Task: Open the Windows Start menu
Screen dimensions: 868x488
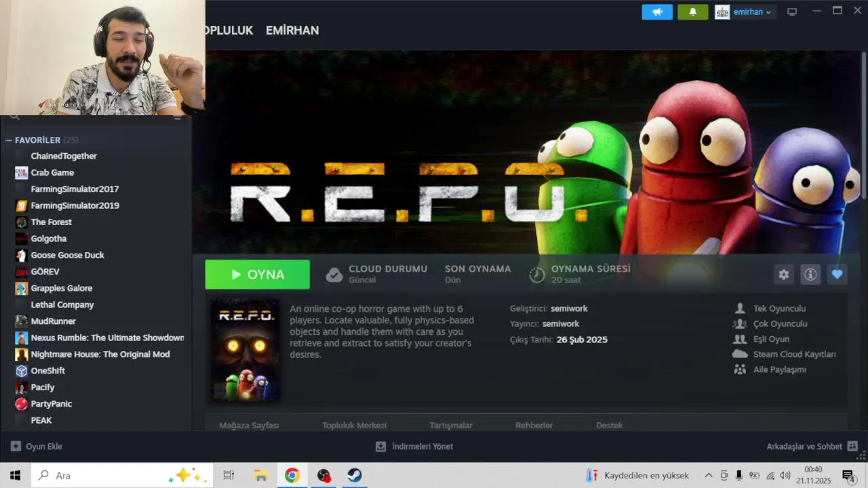Action: click(15, 475)
